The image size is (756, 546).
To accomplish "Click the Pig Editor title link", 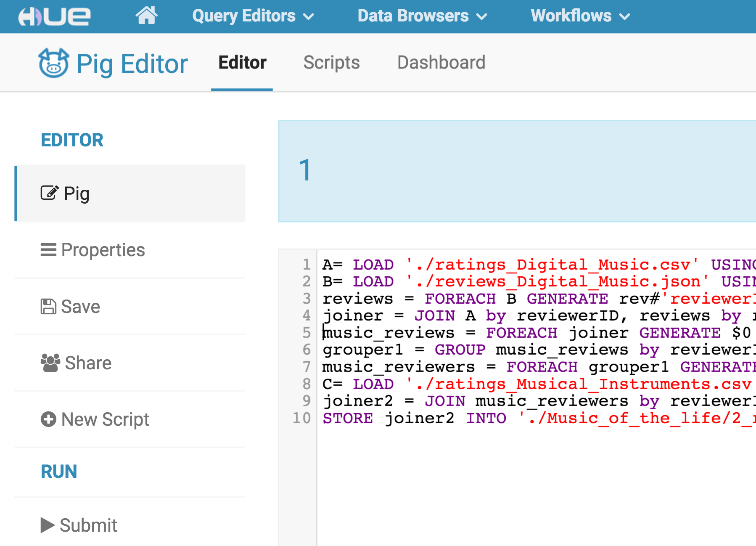I will pos(132,64).
